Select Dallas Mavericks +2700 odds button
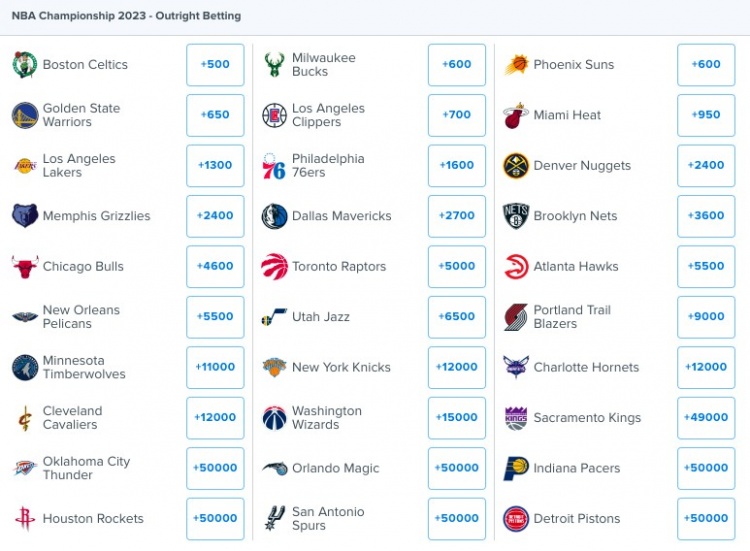 (457, 216)
